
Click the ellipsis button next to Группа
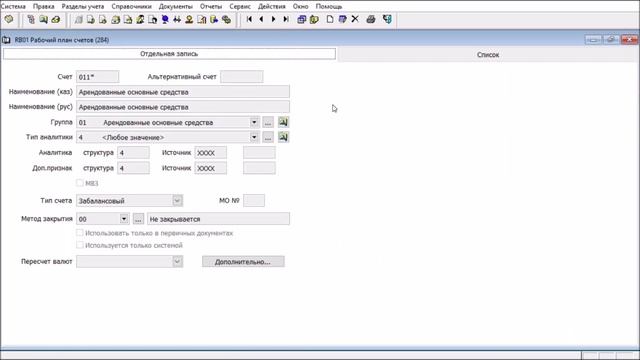tap(268, 122)
